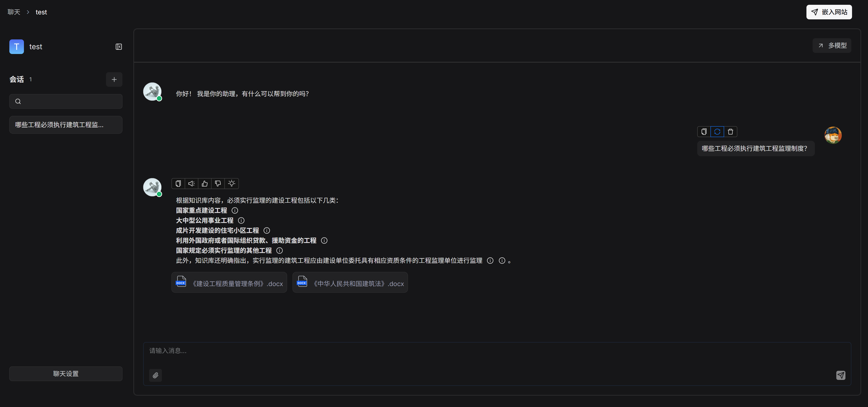Collapse the left sidebar panel

[x=119, y=47]
